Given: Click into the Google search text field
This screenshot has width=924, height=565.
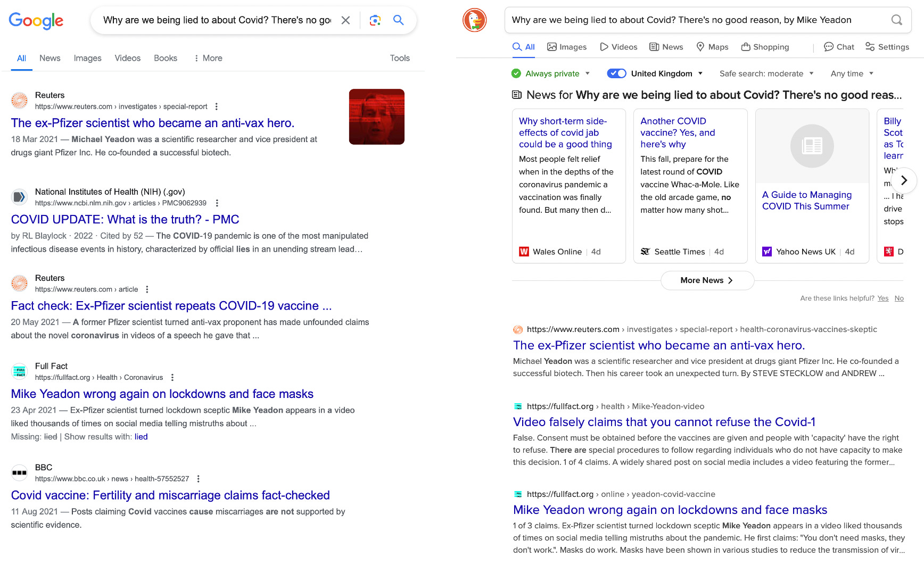Looking at the screenshot, I should 217,20.
